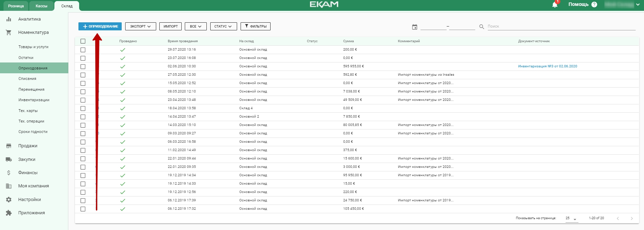Open the Аналитика chart icon
This screenshot has height=230, width=644.
[9, 19]
